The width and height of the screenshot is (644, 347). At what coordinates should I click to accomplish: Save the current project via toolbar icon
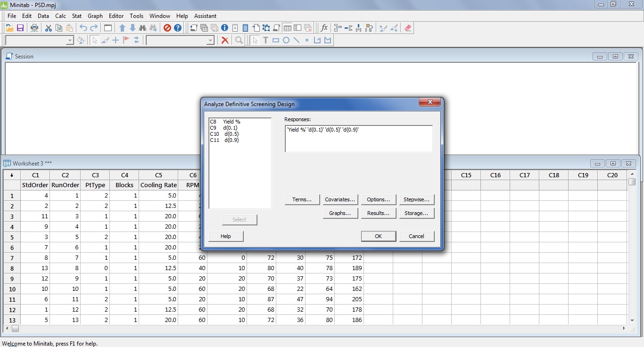pyautogui.click(x=20, y=28)
